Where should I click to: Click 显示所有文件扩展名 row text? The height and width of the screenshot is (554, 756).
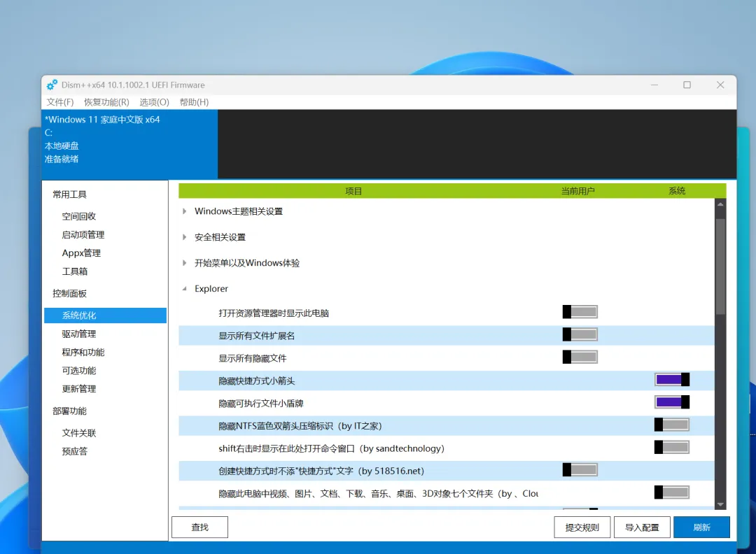(256, 336)
